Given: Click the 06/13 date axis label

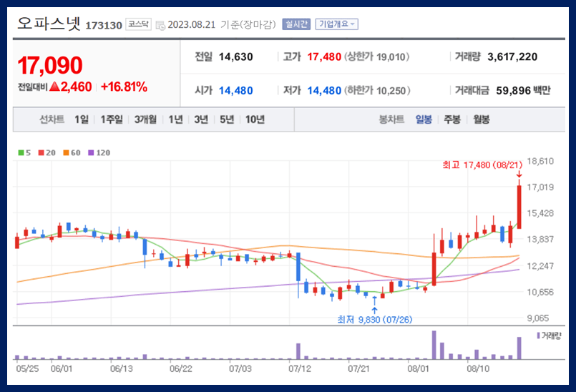Looking at the screenshot, I should 121,368.
